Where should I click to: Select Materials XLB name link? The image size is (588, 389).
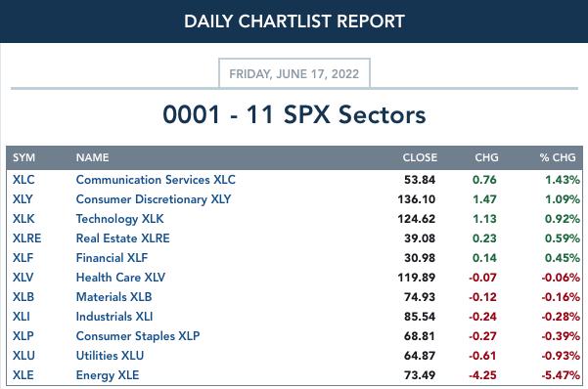tap(113, 297)
